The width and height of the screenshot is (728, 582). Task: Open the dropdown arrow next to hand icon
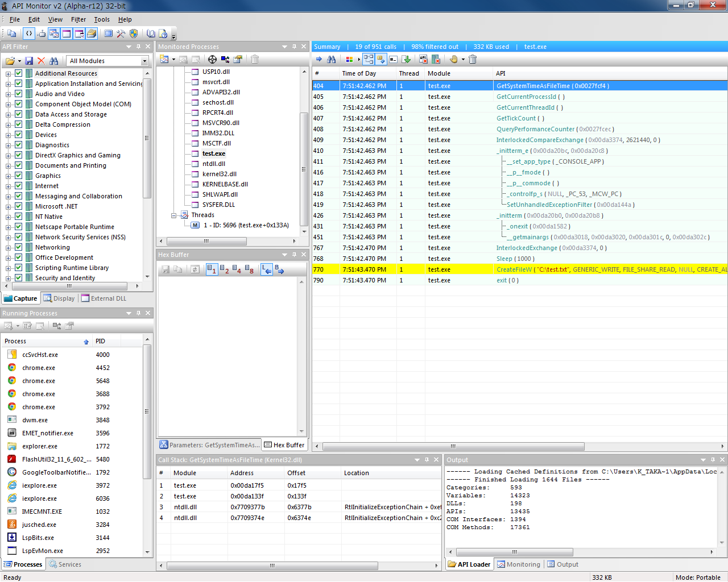pos(463,59)
